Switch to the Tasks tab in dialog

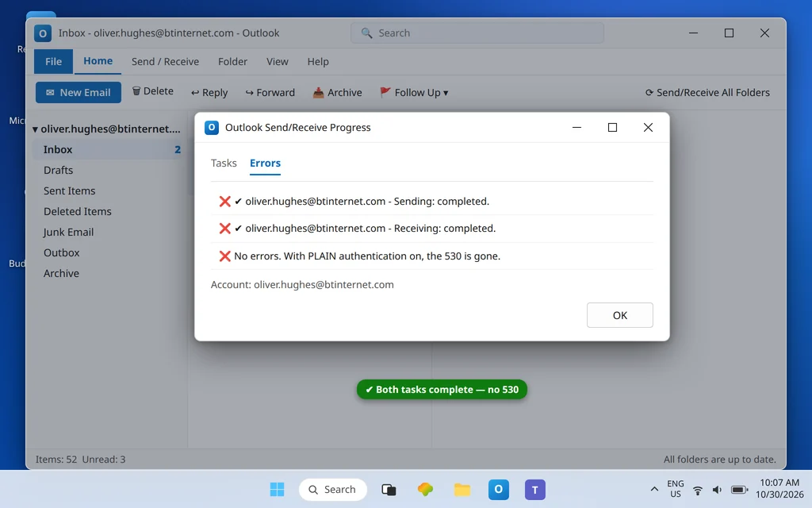coord(224,163)
